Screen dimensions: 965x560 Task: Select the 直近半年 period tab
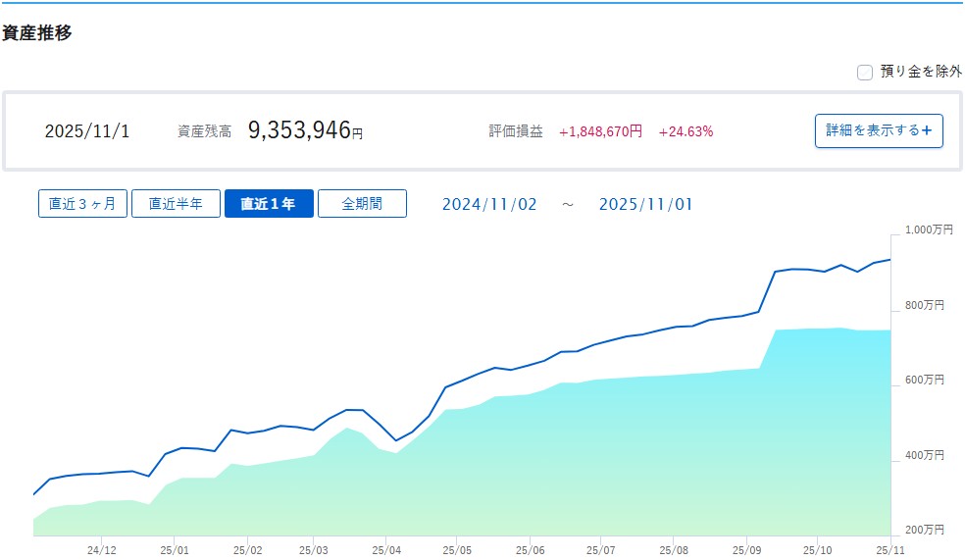176,204
